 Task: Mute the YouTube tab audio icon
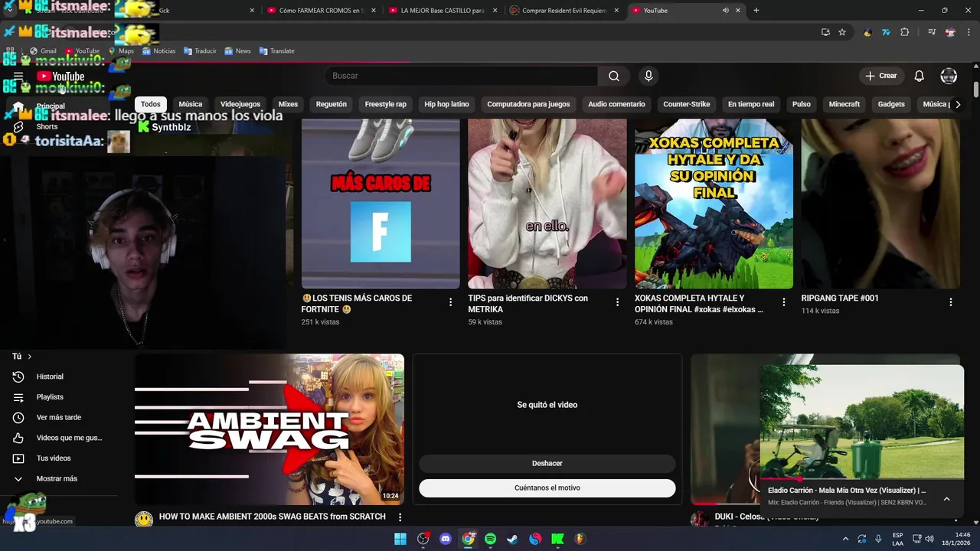[x=725, y=11]
